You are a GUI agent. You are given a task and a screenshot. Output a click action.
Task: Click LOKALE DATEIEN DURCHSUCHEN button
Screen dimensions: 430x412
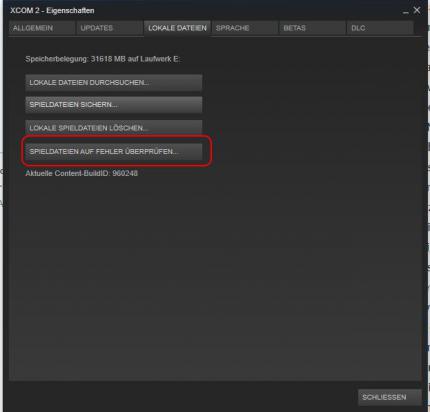click(x=114, y=82)
